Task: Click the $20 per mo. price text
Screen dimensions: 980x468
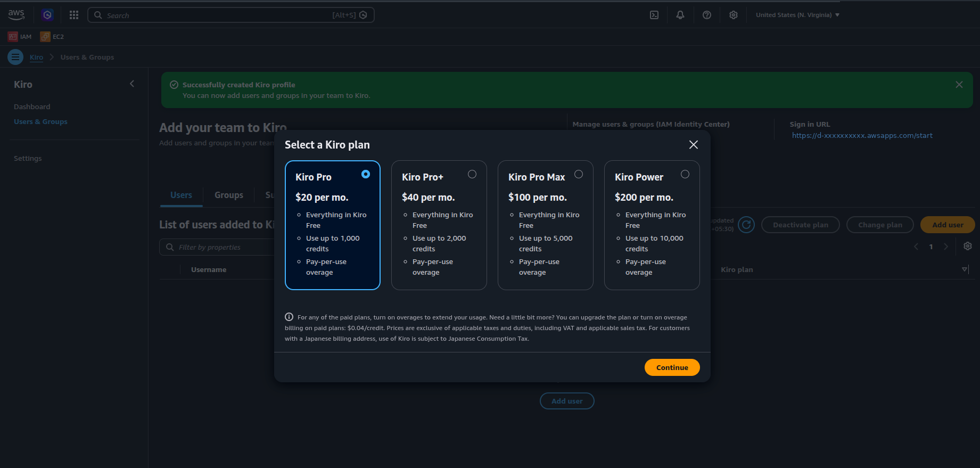Action: pyautogui.click(x=322, y=197)
